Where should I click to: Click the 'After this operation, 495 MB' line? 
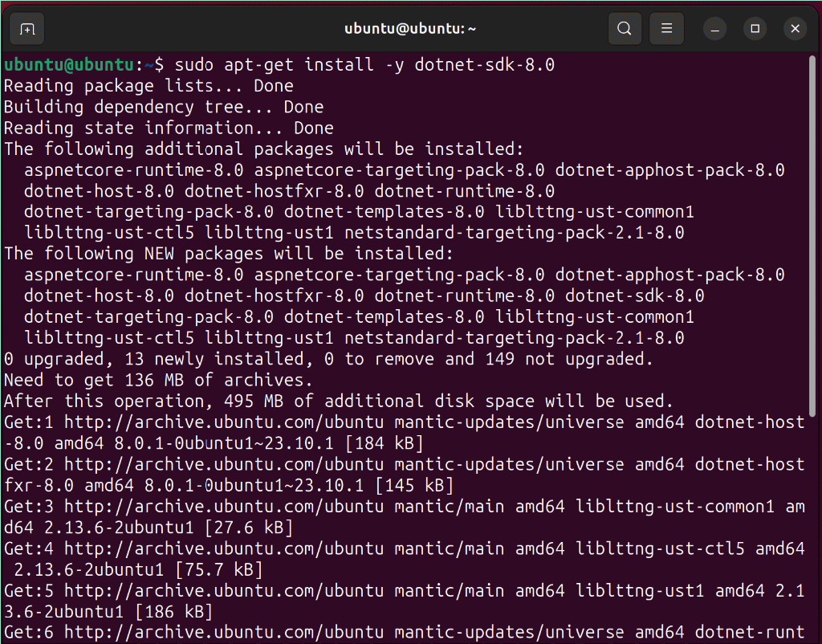pos(339,401)
